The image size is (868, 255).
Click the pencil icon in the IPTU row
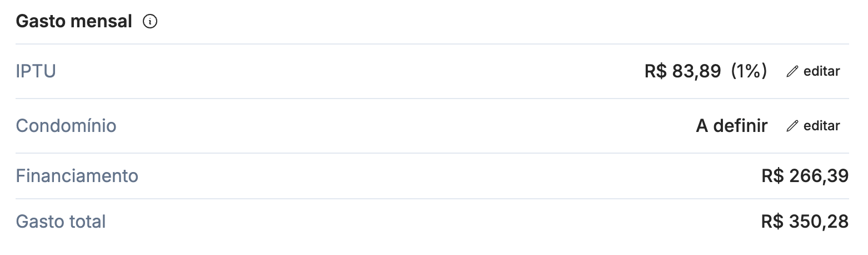(x=792, y=71)
